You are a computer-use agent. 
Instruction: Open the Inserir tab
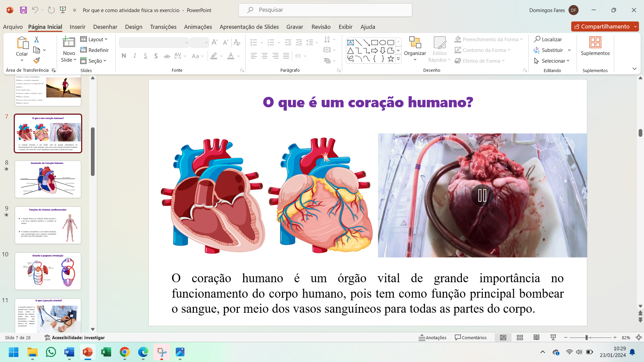click(x=77, y=27)
